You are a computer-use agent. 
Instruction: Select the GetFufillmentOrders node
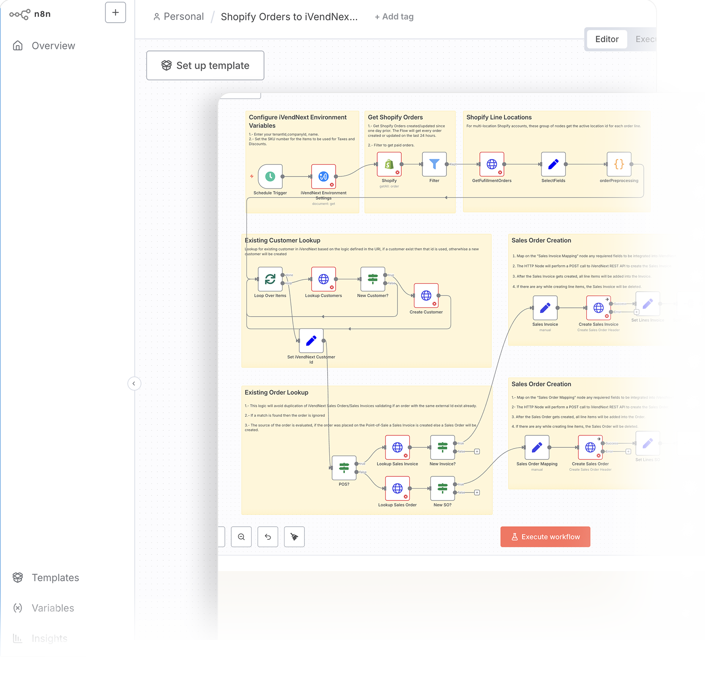click(492, 164)
